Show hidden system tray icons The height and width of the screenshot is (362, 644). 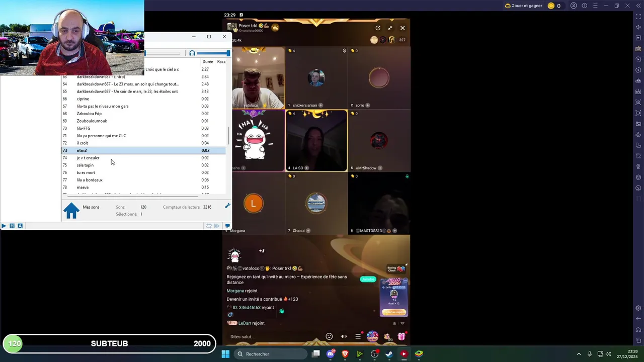tap(579, 354)
